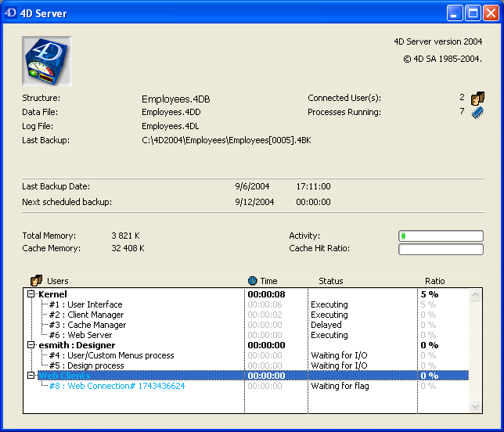Collapse the Kernel tree node

[31, 294]
